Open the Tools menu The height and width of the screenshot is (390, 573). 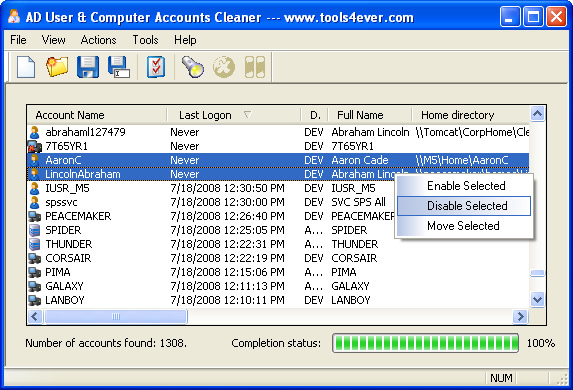coord(145,39)
